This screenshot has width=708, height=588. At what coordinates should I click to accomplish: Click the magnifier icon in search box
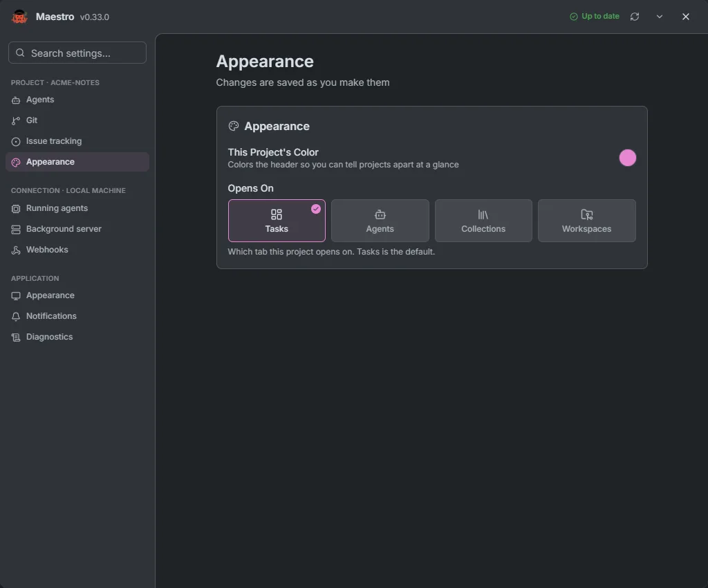20,53
